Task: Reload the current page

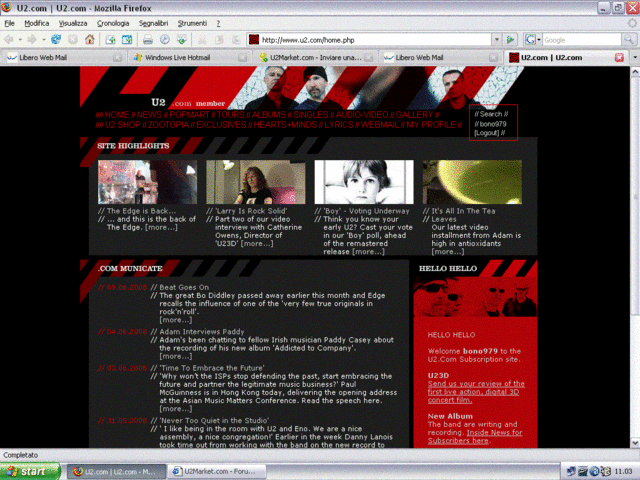Action: coord(56,40)
